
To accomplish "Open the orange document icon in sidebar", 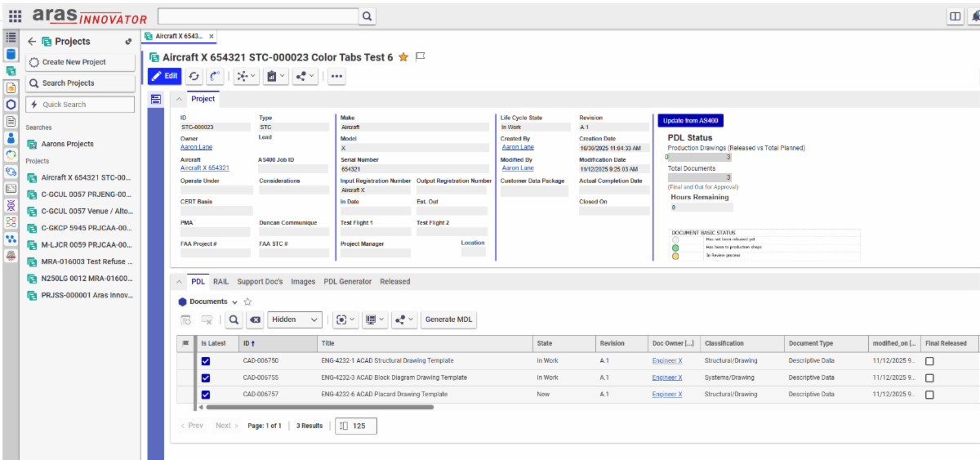I will click(11, 87).
